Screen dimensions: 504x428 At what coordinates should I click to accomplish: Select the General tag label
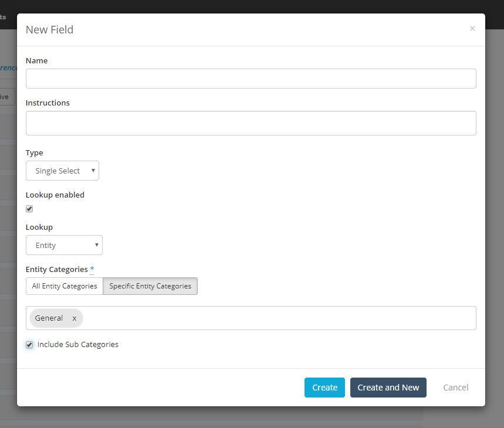pyautogui.click(x=49, y=318)
